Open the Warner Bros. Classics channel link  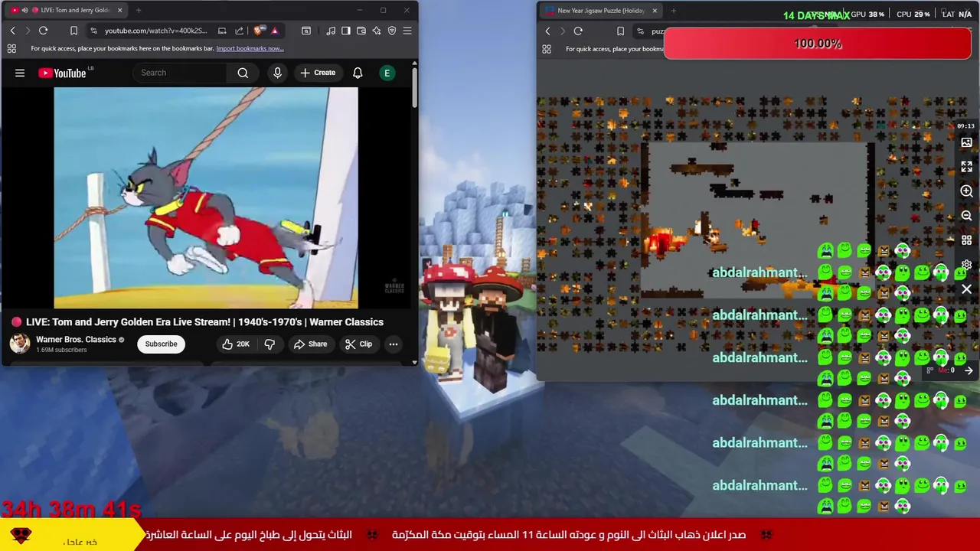click(76, 339)
